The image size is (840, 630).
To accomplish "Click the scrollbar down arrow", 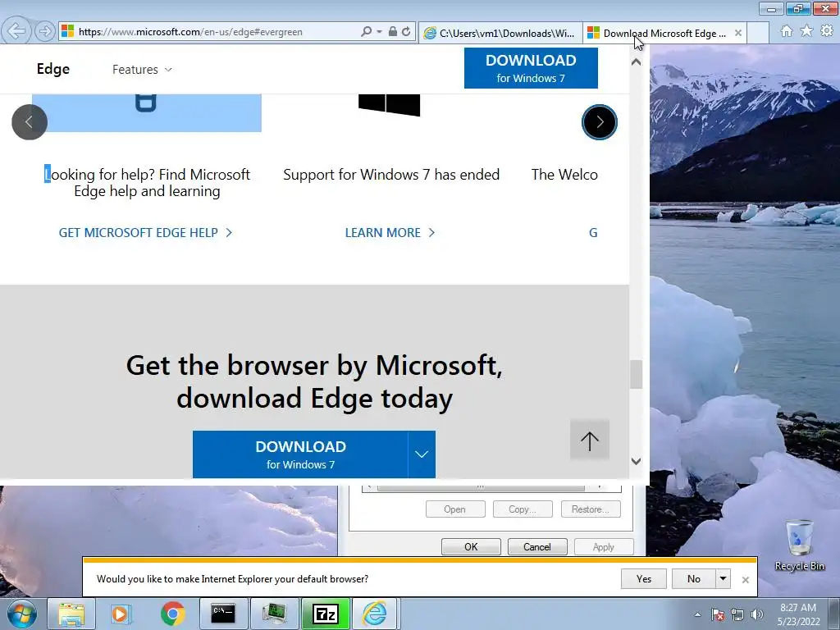I will pos(636,461).
